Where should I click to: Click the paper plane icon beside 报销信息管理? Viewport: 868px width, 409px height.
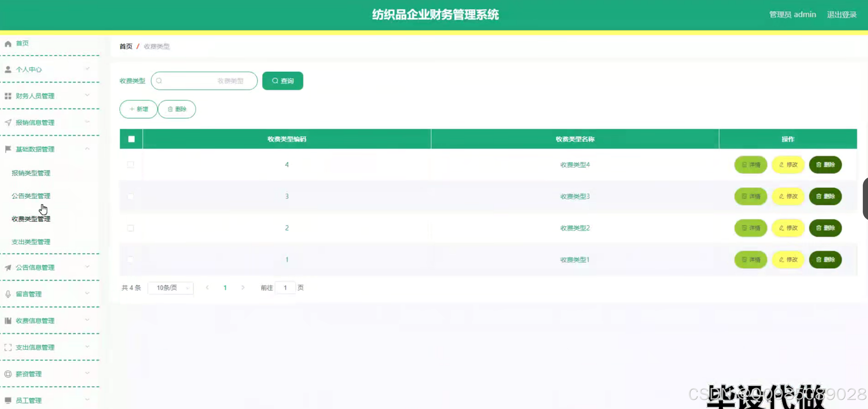tap(7, 122)
